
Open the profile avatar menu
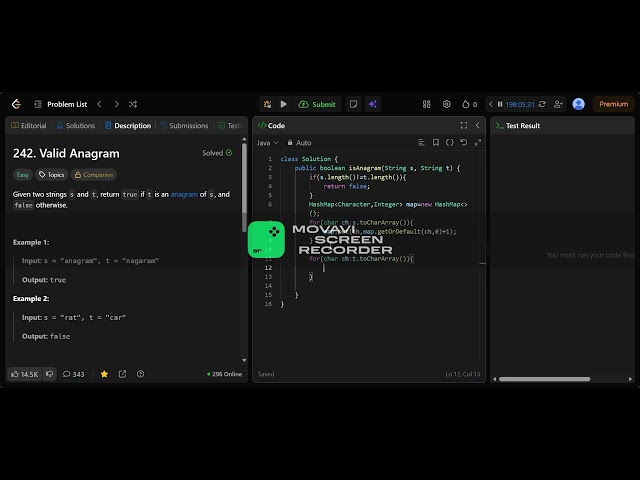pyautogui.click(x=578, y=104)
